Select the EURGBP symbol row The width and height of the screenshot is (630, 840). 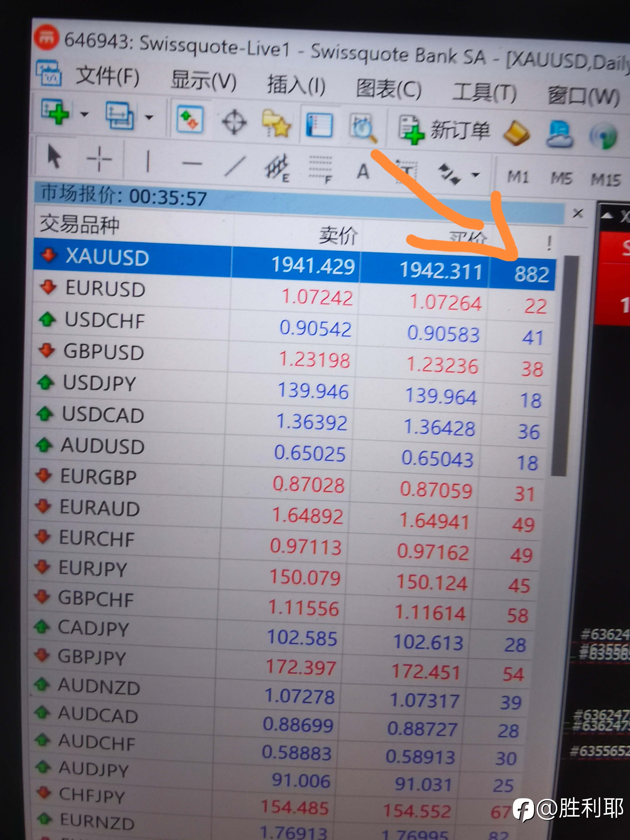(286, 485)
